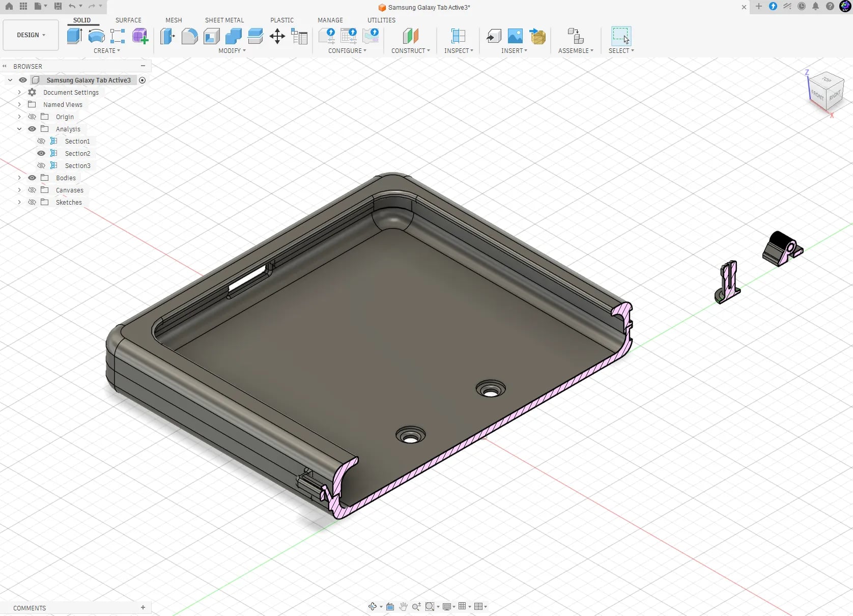
Task: Open the CONSTRUCT dropdown menu
Action: 411,51
